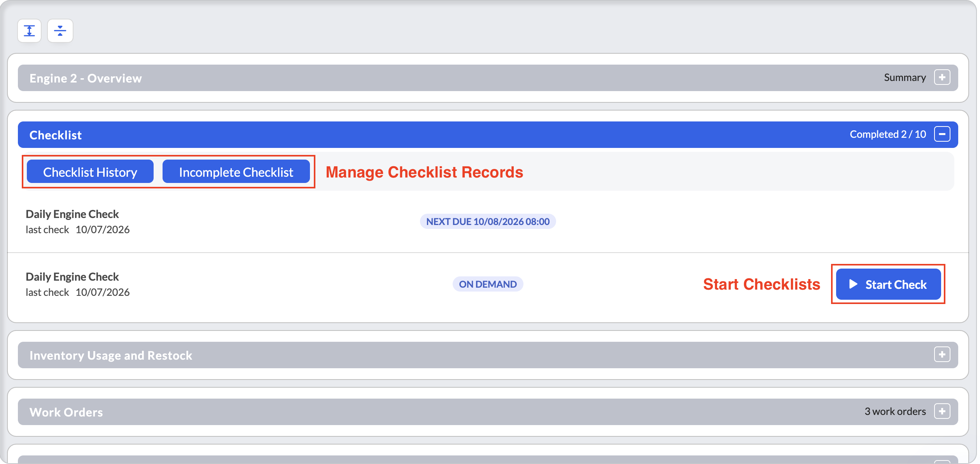980x464 pixels.
Task: Click Inventory Usage and Restock title
Action: tap(111, 355)
